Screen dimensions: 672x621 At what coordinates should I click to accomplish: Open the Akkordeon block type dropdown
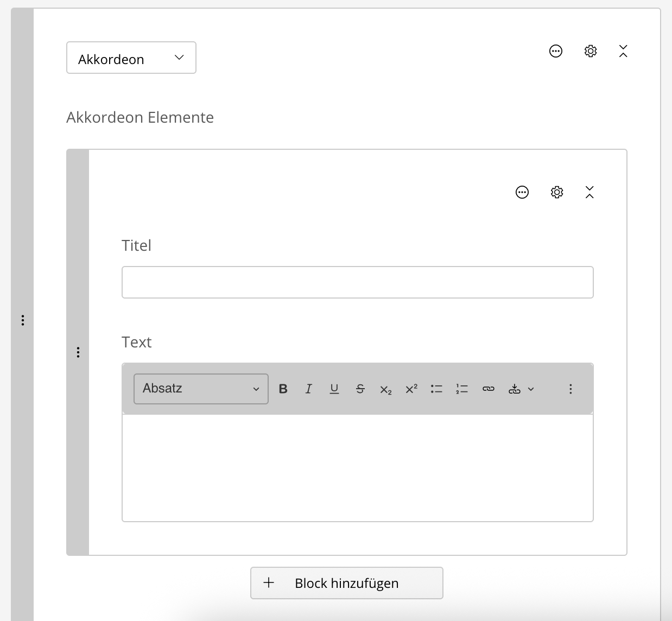(131, 58)
